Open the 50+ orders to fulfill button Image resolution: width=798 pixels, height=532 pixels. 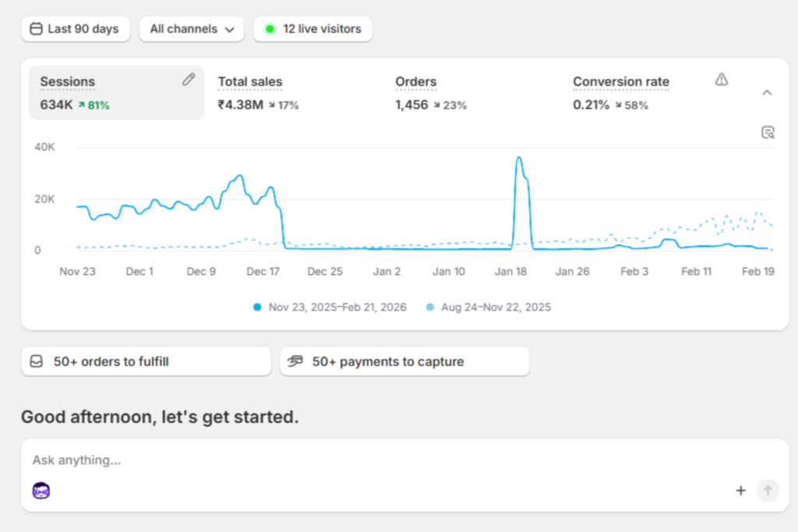[x=146, y=361]
